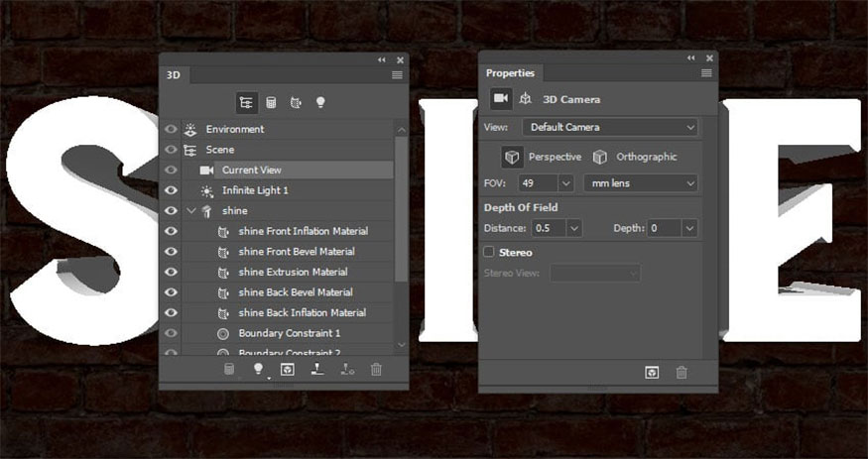This screenshot has width=868, height=459.
Task: Switch to the 3D panel tab
Action: [x=174, y=75]
